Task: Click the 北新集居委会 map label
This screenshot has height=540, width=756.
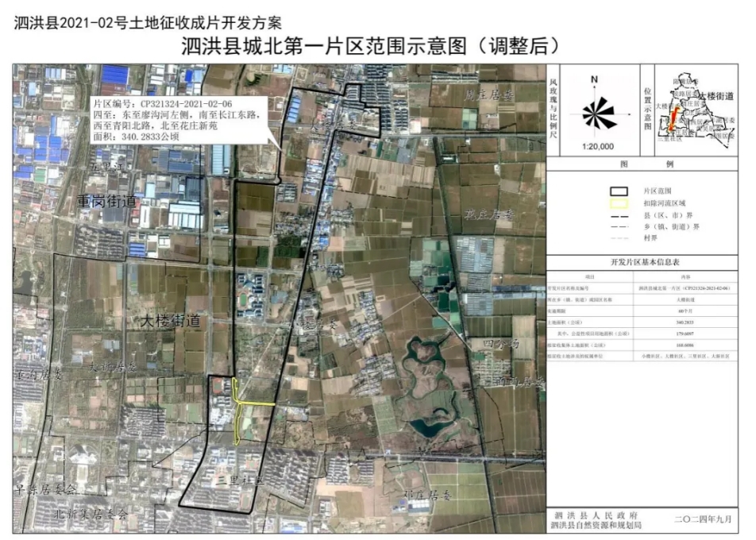Action: 91,514
